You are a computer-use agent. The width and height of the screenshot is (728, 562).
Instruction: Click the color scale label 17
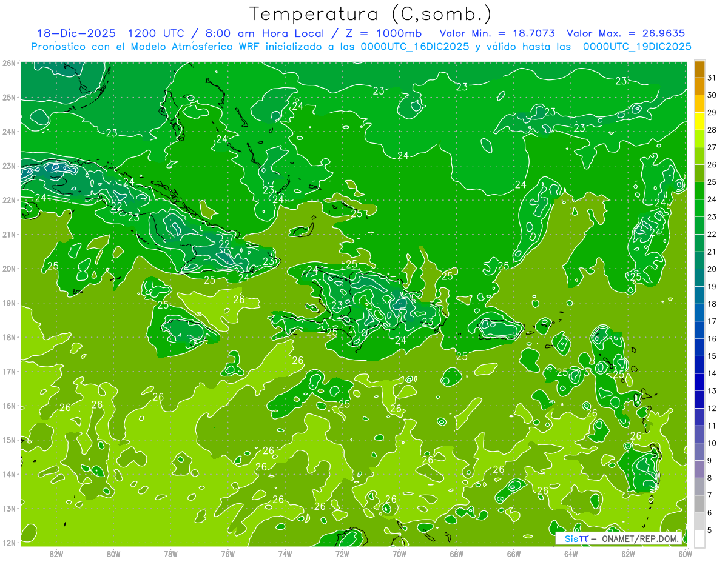(x=712, y=321)
